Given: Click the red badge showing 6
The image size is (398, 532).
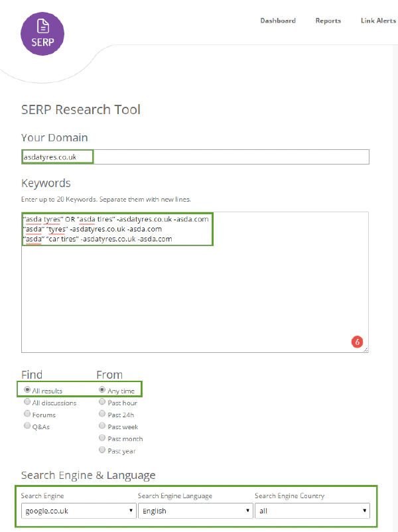Looking at the screenshot, I should click(x=357, y=342).
